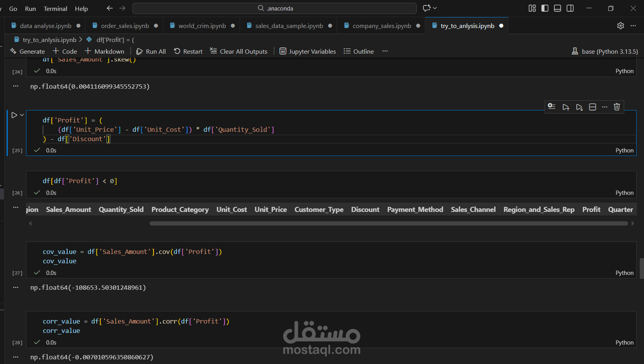The width and height of the screenshot is (644, 364).
Task: Click Execute Cell and Below icon
Action: coord(579,107)
